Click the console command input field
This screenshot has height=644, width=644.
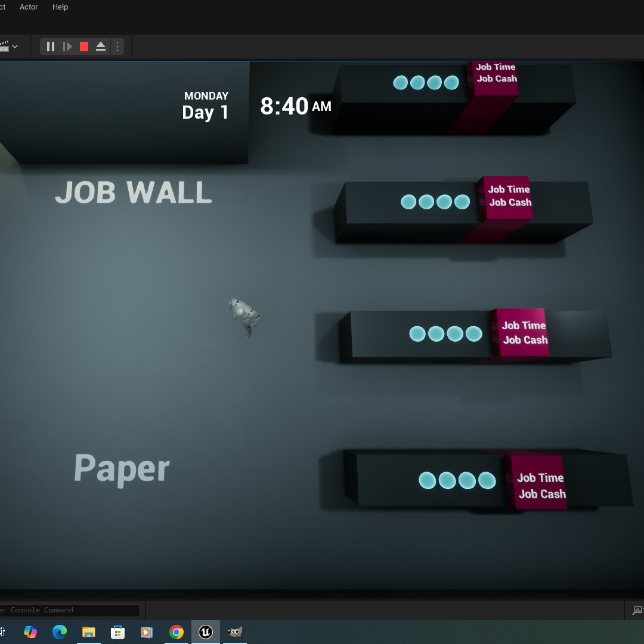(x=69, y=610)
